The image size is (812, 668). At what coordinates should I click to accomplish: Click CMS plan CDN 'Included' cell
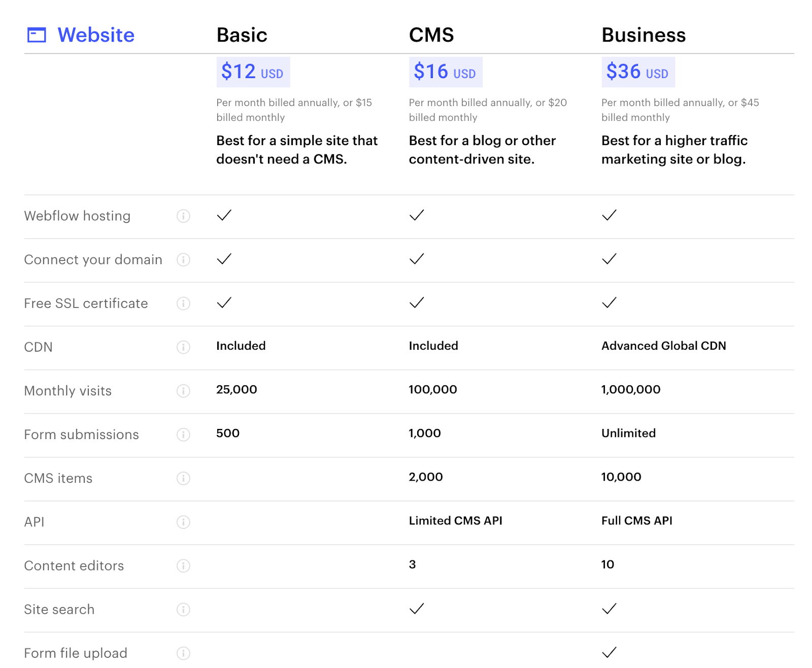(433, 346)
